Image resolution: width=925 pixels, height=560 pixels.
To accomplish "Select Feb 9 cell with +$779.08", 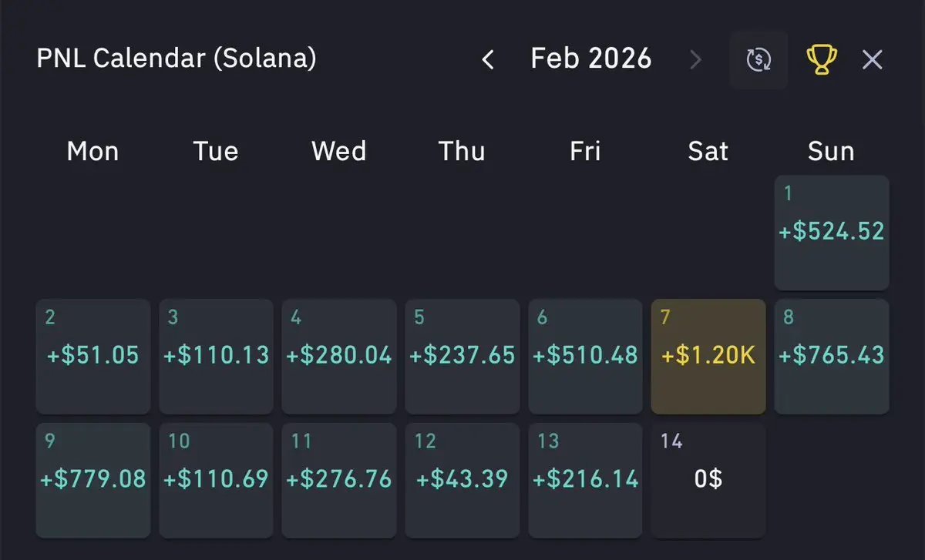I will pos(93,479).
